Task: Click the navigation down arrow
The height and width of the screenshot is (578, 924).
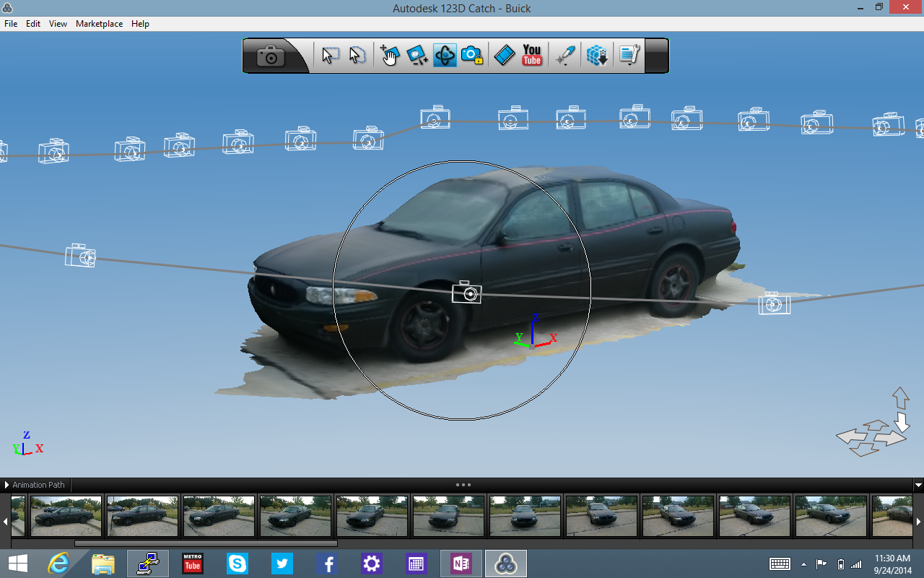Action: (x=902, y=422)
